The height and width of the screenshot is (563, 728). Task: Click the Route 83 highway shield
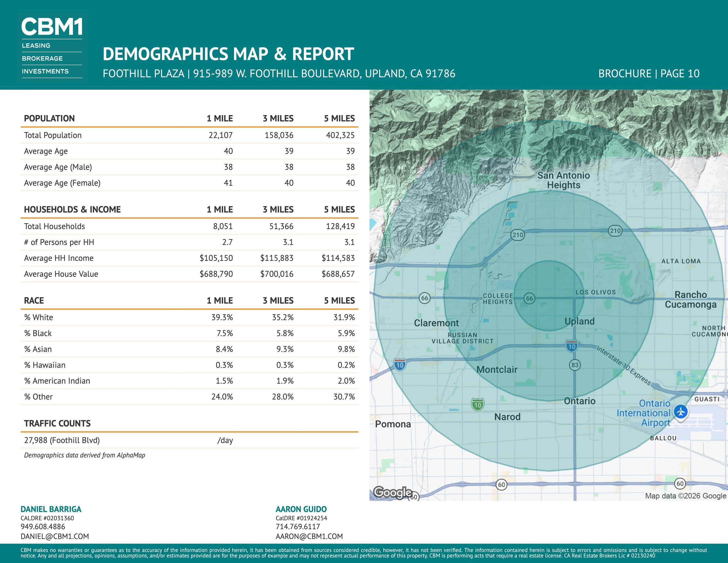575,365
